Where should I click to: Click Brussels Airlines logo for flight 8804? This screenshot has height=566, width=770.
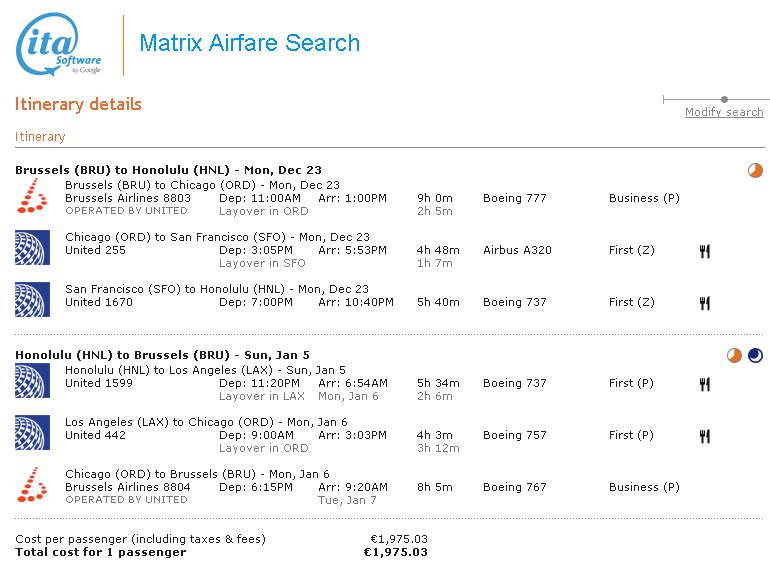coord(32,485)
